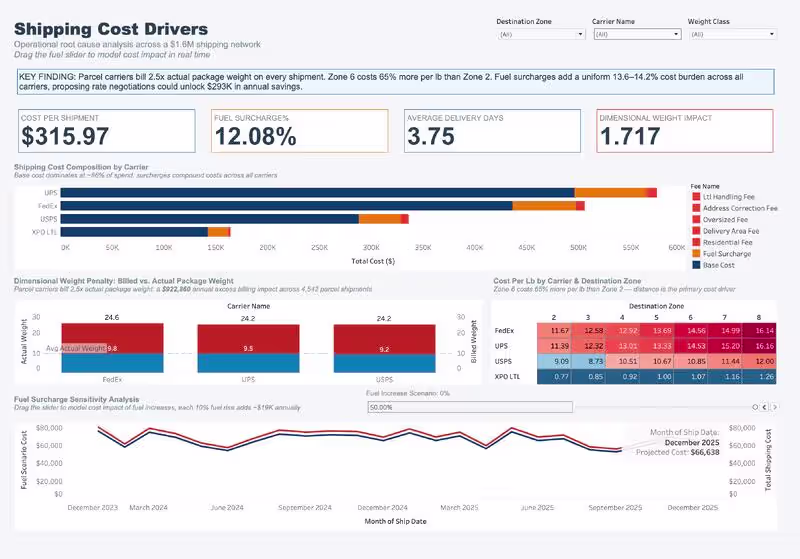
Task: Click the XPO LTL base cost bar
Action: (134, 232)
